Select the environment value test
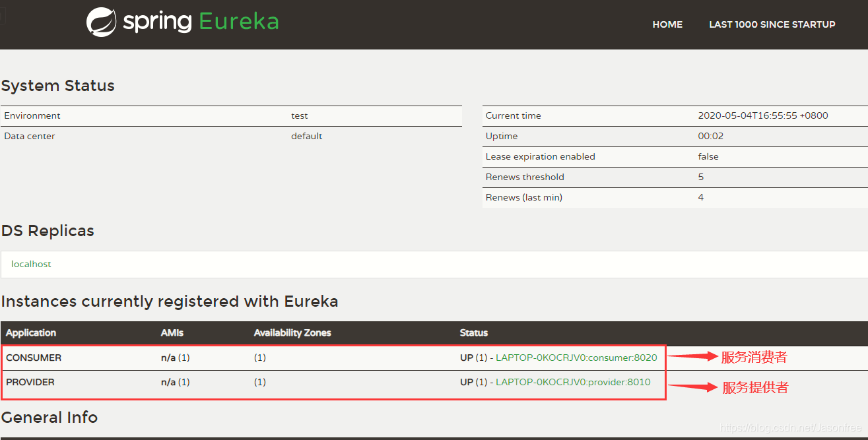868x440 pixels. coord(300,115)
